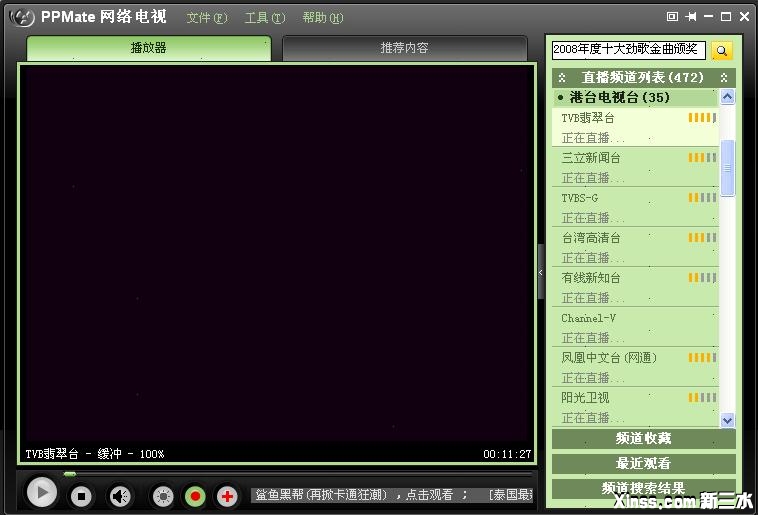Viewport: 758px width, 515px height.
Task: Open the 工具(T) menu
Action: coord(265,18)
